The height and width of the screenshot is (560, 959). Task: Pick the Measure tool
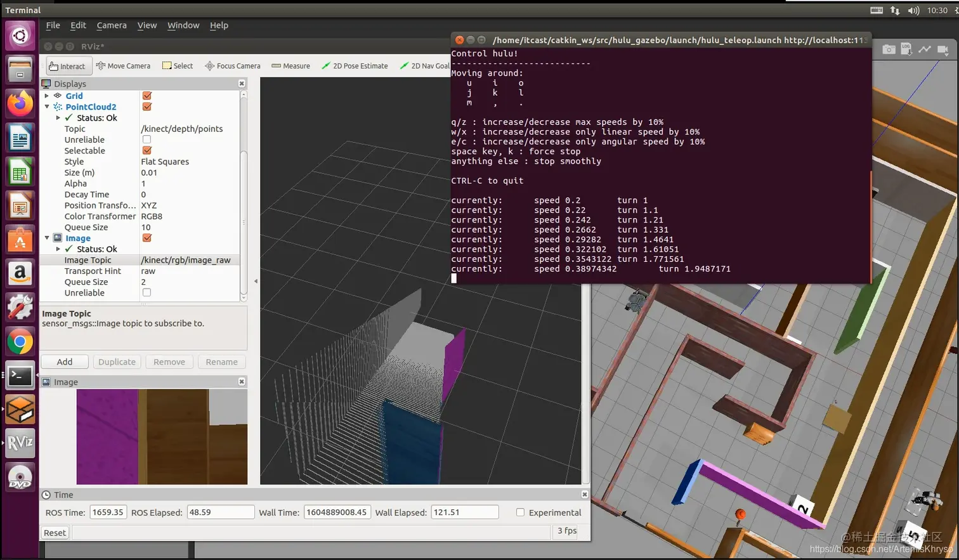pos(290,66)
